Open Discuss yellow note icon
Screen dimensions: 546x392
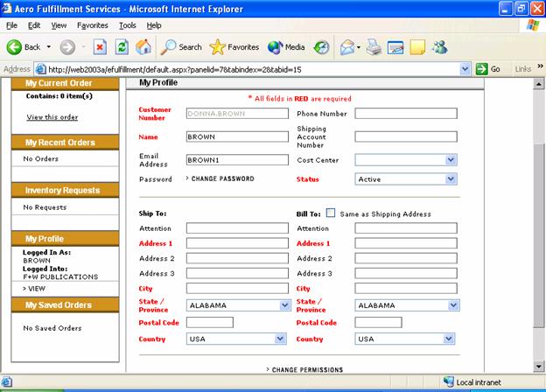click(417, 47)
